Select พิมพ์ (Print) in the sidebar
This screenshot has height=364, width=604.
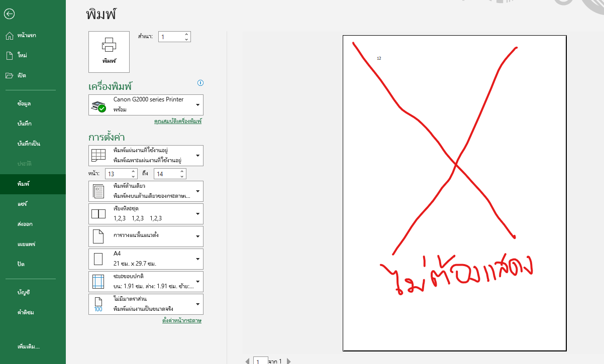33,184
